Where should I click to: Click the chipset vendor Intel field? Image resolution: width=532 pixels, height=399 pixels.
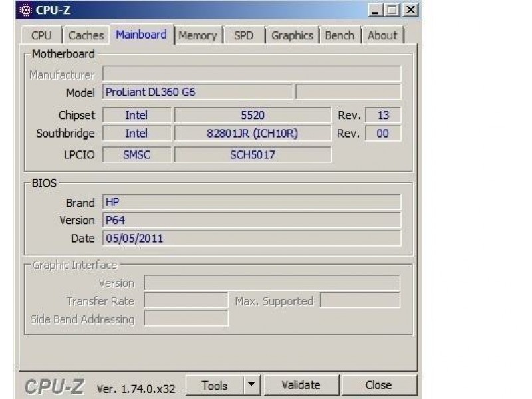[x=137, y=115]
